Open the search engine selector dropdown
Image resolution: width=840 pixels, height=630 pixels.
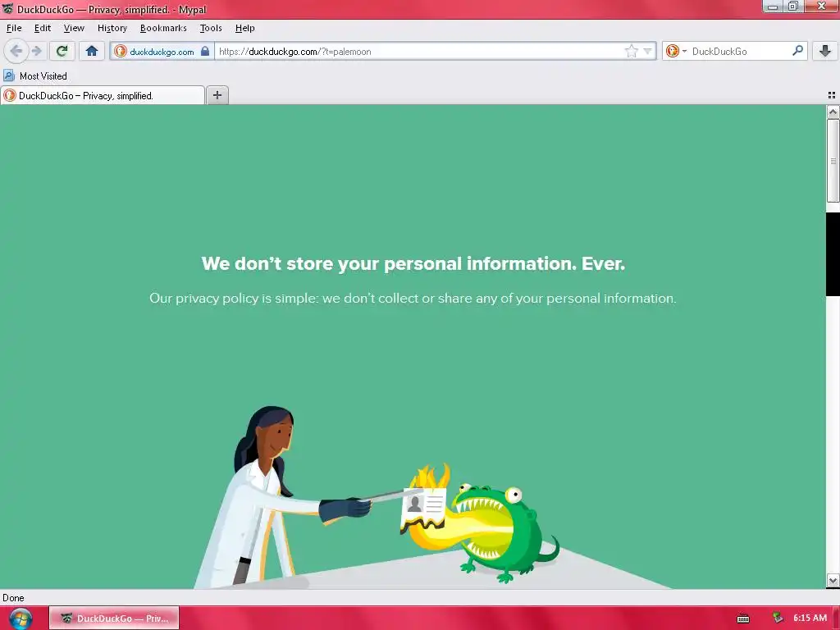[x=677, y=52]
